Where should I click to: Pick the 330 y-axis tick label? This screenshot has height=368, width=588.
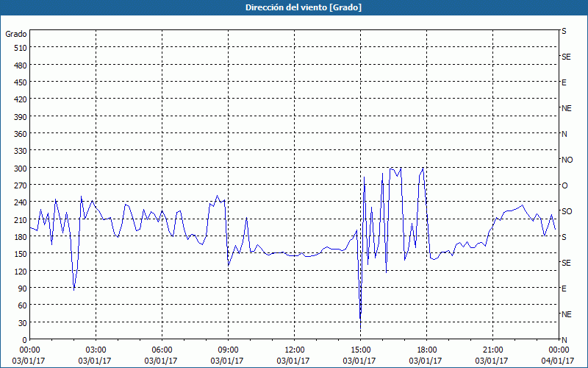(21, 151)
